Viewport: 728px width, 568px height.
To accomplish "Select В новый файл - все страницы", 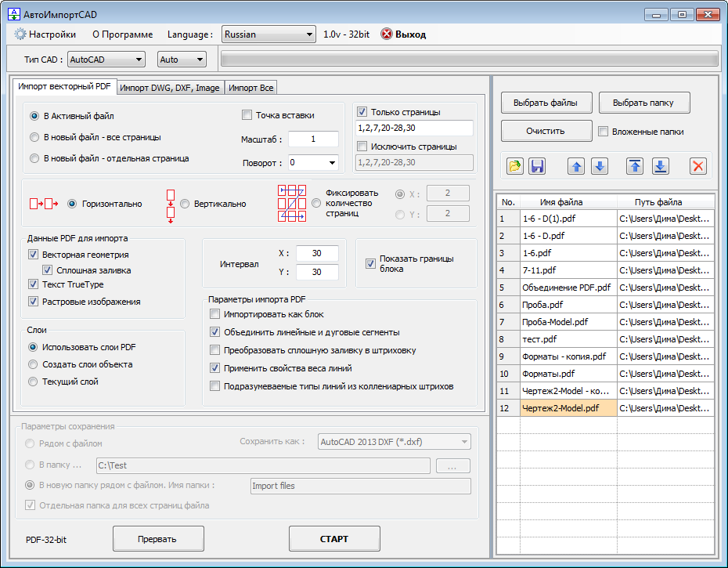I will pos(96,137).
